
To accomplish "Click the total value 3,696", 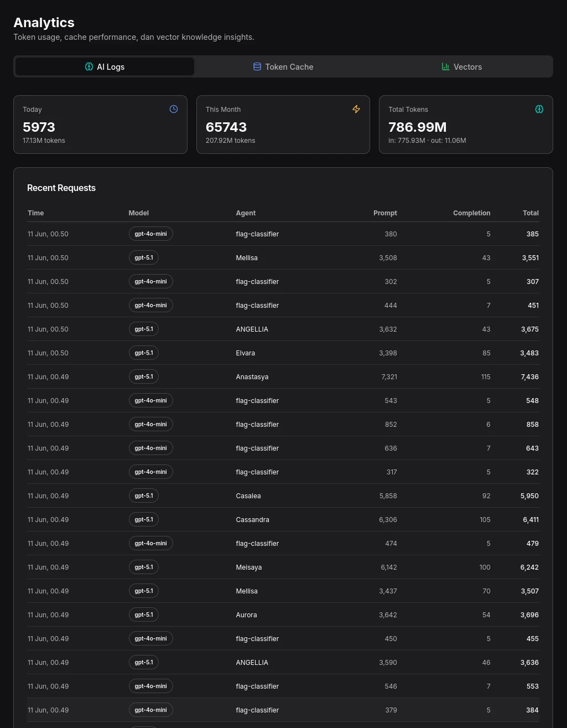I will click(529, 615).
